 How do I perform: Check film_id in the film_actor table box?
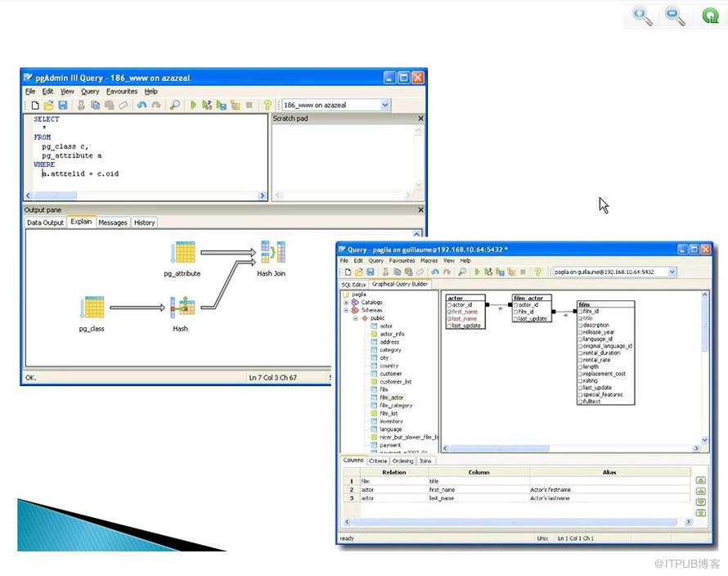(x=516, y=312)
